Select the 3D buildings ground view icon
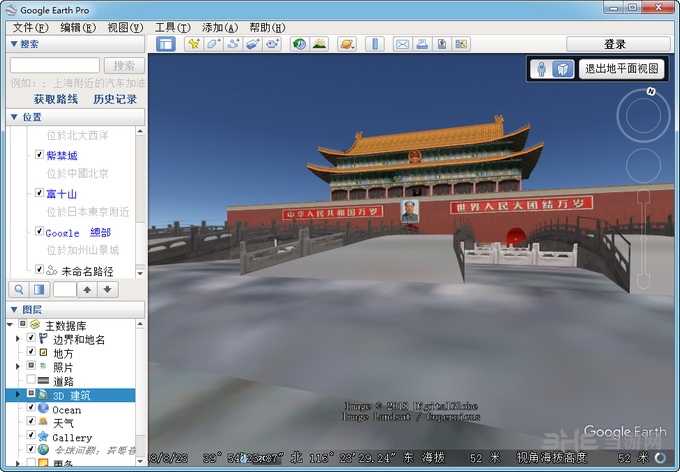This screenshot has height=472, width=680. (563, 69)
